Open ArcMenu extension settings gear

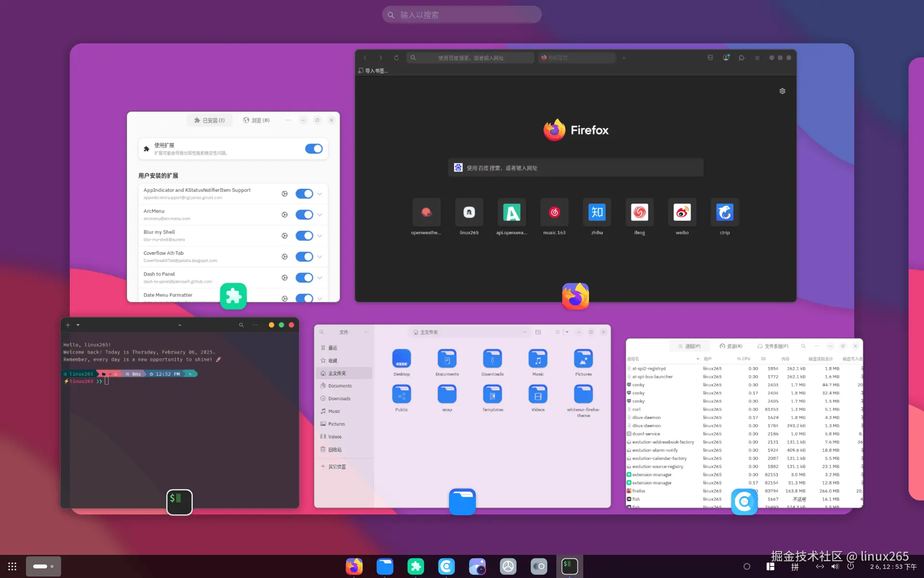[284, 214]
